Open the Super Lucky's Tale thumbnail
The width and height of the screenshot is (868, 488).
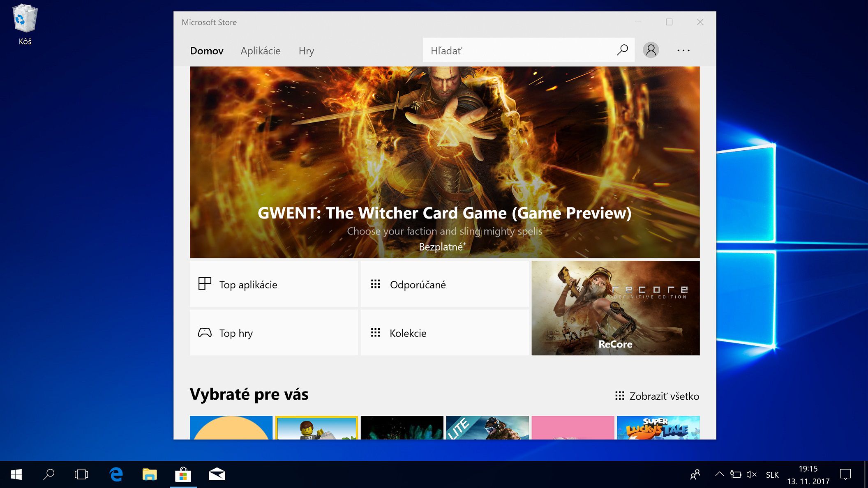point(658,428)
